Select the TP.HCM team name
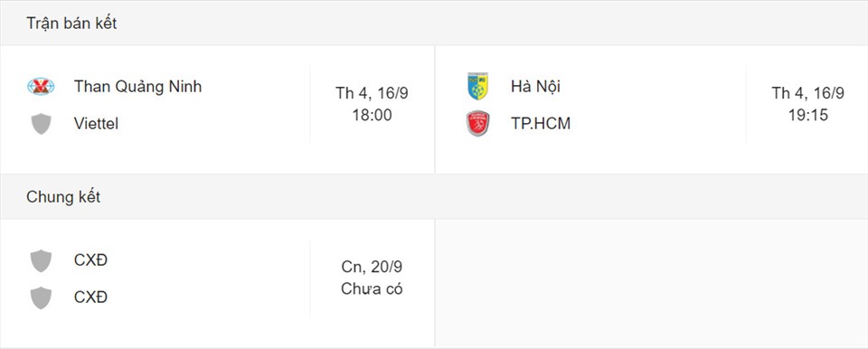Image resolution: width=868 pixels, height=349 pixels. (541, 124)
